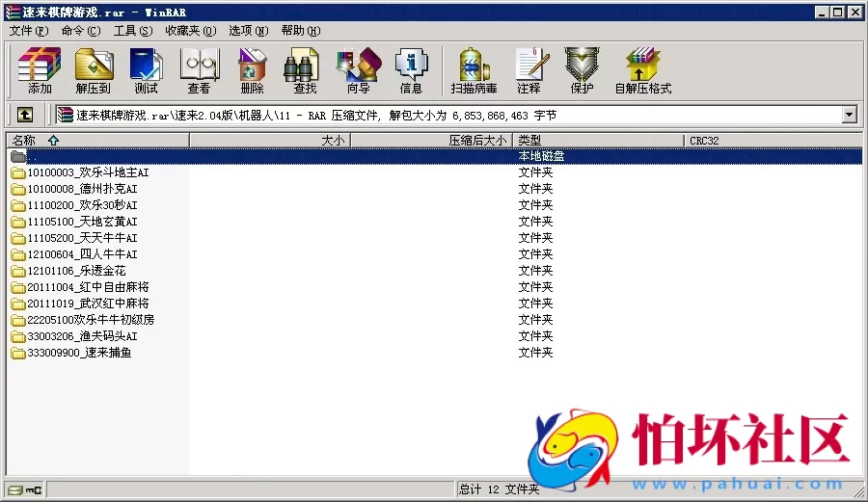Screen dimensions: 868x502
Task: Select folder 22205100欢乐牛牛初级房
Action: pos(92,320)
